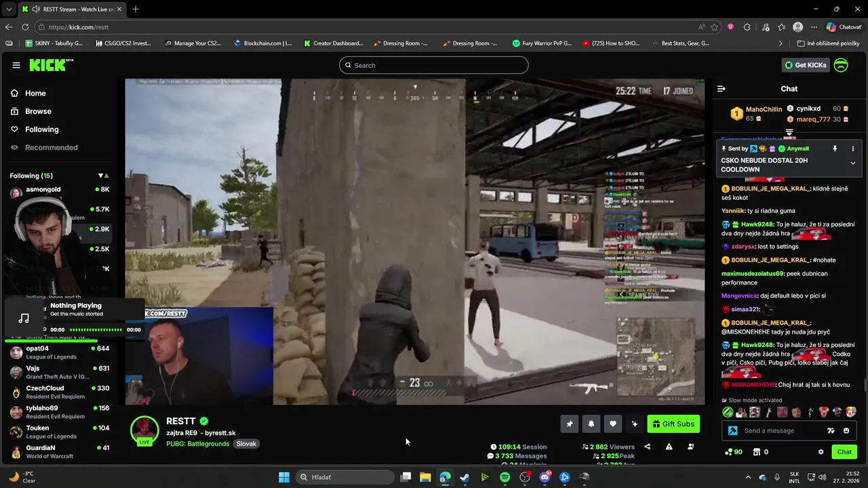Open the green user profile avatar
This screenshot has height=488, width=868.
point(841,65)
